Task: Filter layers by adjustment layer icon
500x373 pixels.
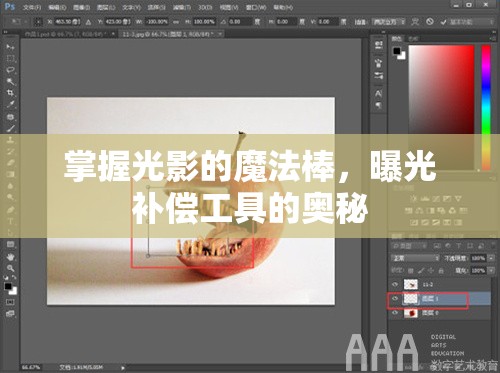Action: 448,246
